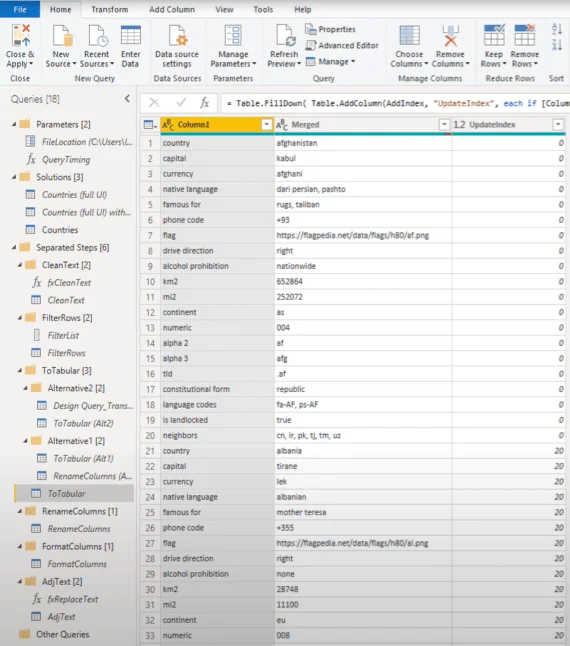Open Data source settings
The height and width of the screenshot is (646, 570).
[x=177, y=46]
